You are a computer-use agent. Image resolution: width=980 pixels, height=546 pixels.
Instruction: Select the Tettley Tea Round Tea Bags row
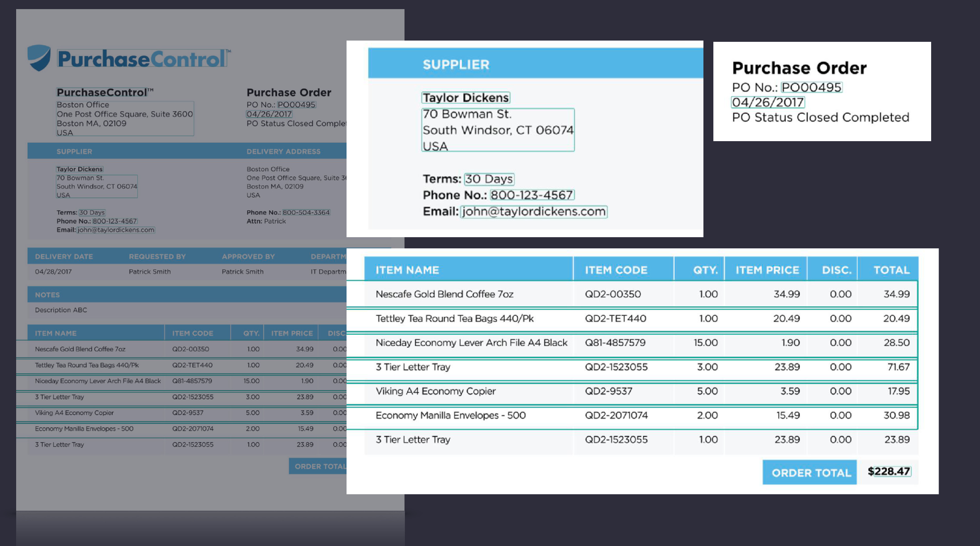pyautogui.click(x=454, y=319)
